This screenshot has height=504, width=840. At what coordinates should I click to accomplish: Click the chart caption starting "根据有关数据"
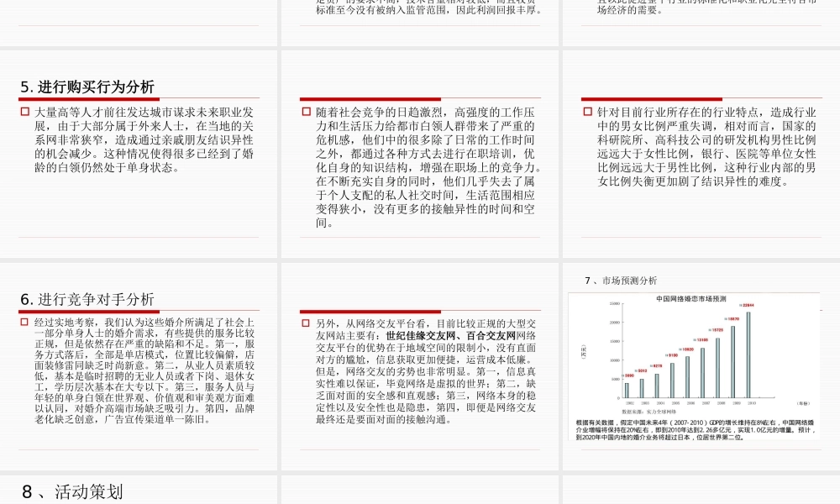tap(695, 429)
